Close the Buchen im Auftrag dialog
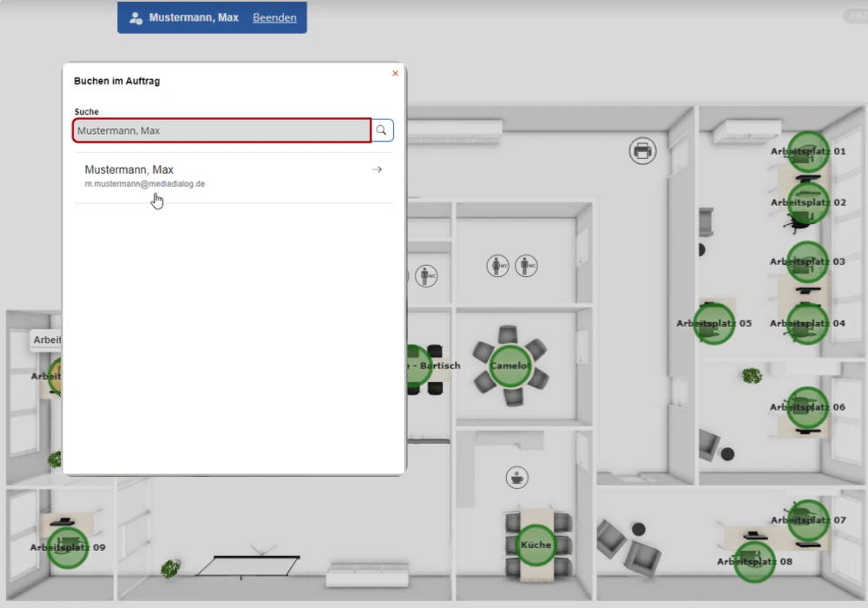 [395, 73]
